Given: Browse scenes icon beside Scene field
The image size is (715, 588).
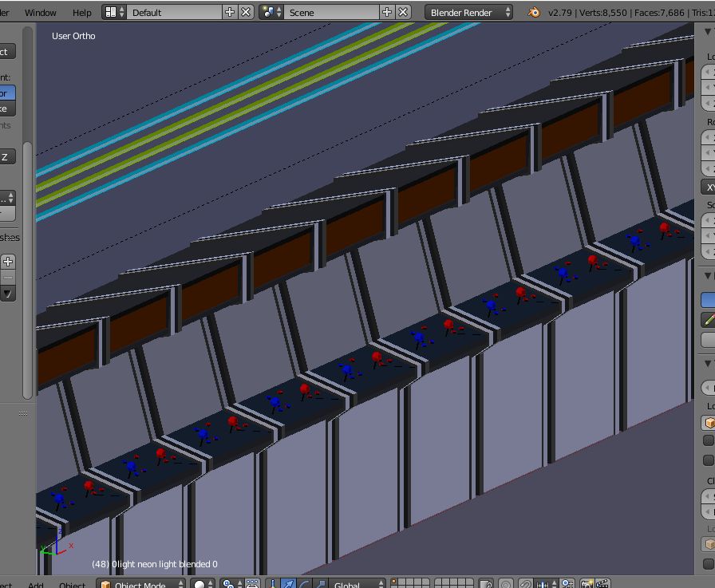Looking at the screenshot, I should [271, 12].
